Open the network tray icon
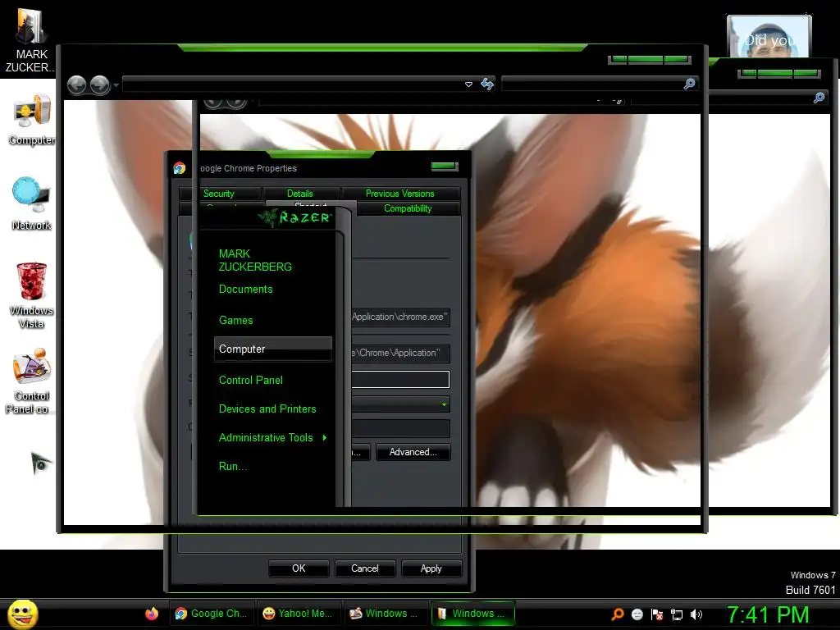Viewport: 840px width, 630px height. click(x=677, y=615)
